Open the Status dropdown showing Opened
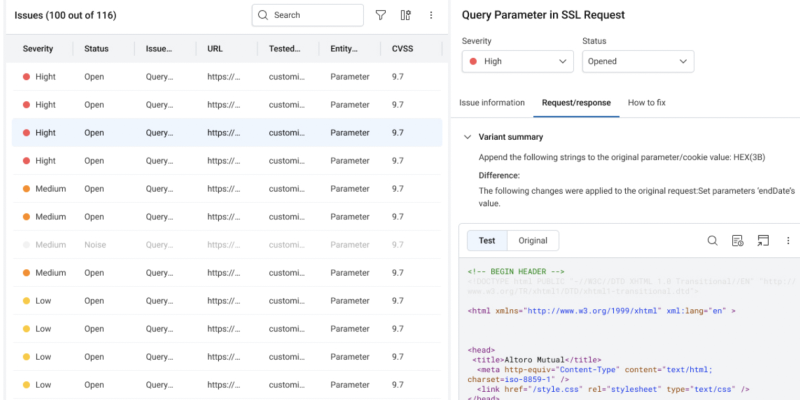This screenshot has width=800, height=400. pyautogui.click(x=637, y=61)
